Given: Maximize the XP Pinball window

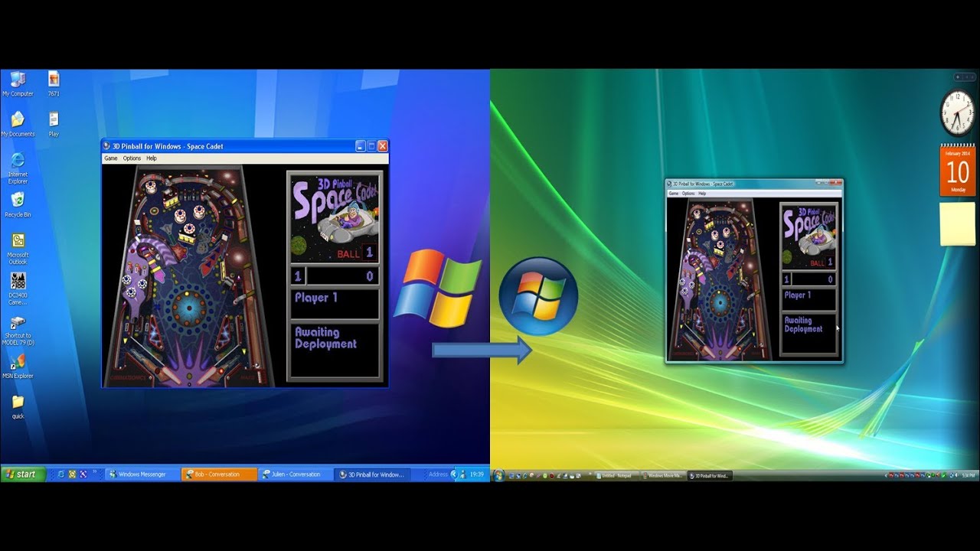Looking at the screenshot, I should 371,146.
